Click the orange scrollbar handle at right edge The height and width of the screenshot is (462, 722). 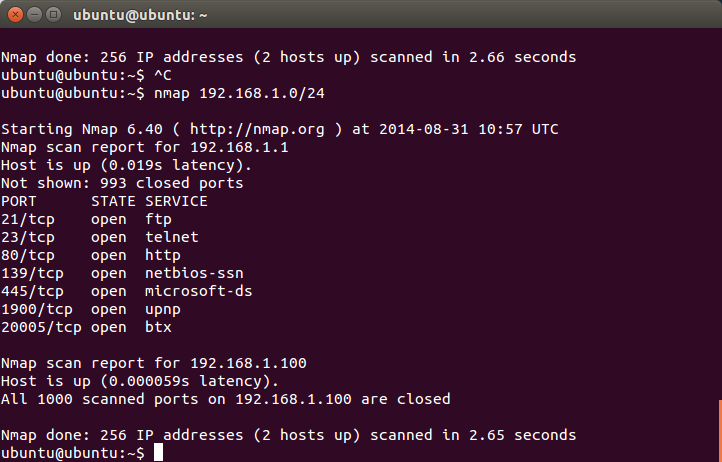tap(720, 431)
